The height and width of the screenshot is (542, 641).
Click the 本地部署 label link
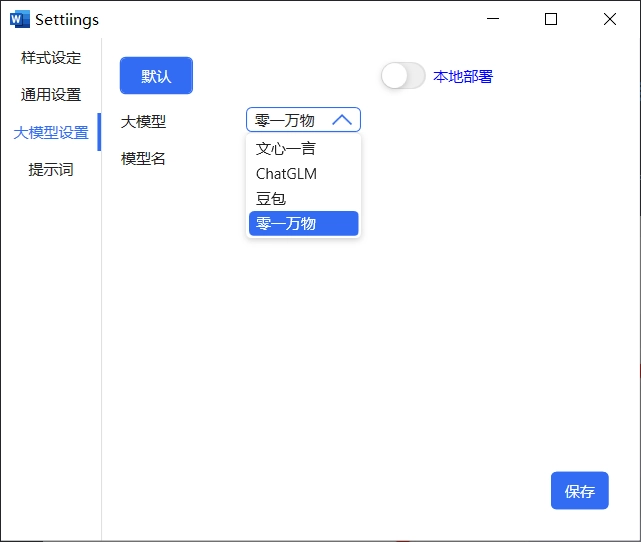463,76
